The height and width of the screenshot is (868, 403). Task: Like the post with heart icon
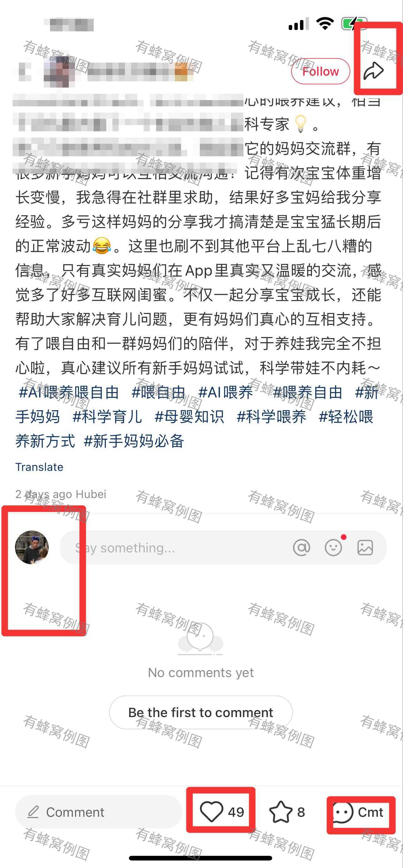coord(211,812)
